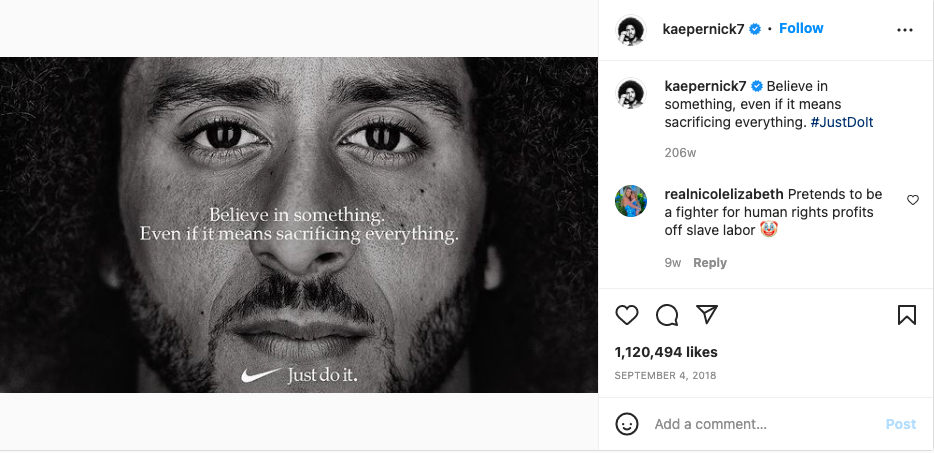Viewport: 934px width, 453px height.
Task: Click the realnicolelizabeth username link
Action: (x=724, y=193)
